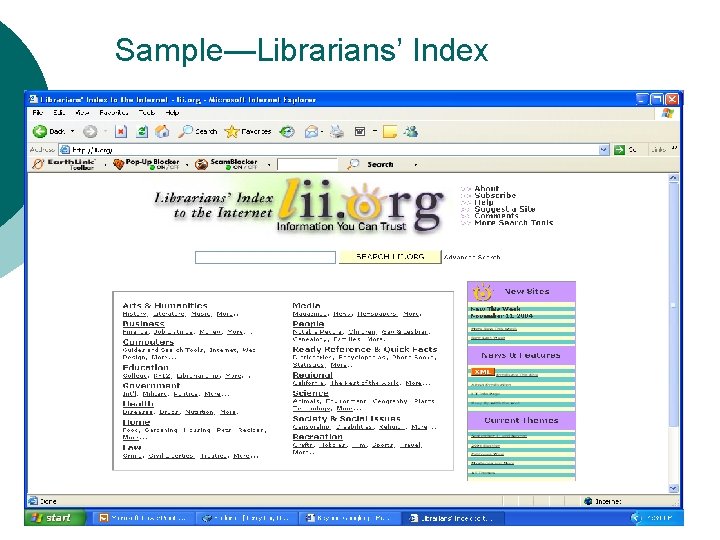Click the ScamBlocker icon

(201, 164)
